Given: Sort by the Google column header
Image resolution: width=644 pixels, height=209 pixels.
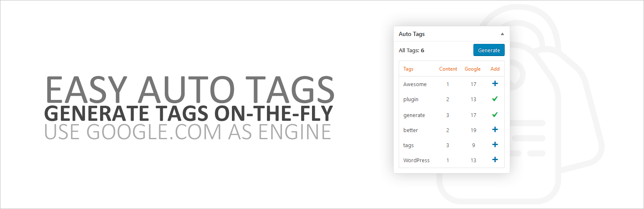Looking at the screenshot, I should (473, 69).
